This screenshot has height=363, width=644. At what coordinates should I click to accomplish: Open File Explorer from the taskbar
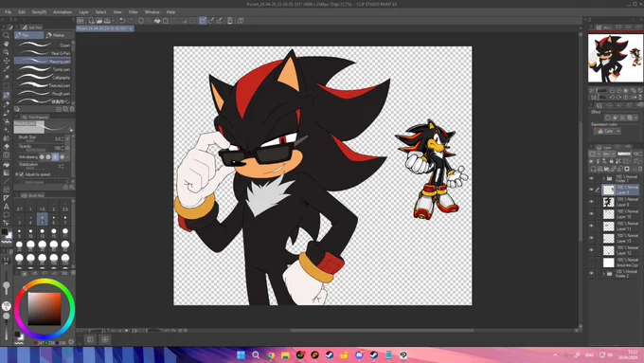tap(285, 354)
